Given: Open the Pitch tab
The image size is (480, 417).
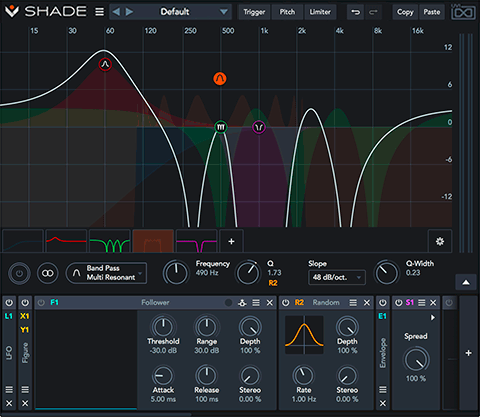Looking at the screenshot, I should point(287,12).
